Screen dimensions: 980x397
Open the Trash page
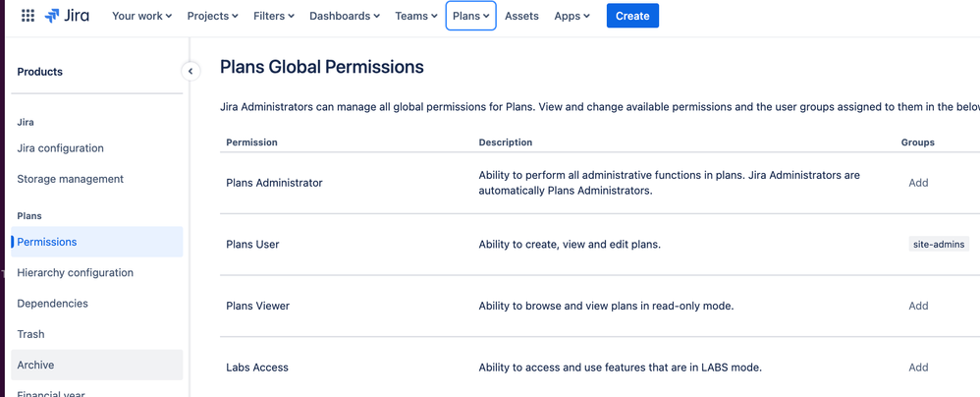[x=30, y=334]
